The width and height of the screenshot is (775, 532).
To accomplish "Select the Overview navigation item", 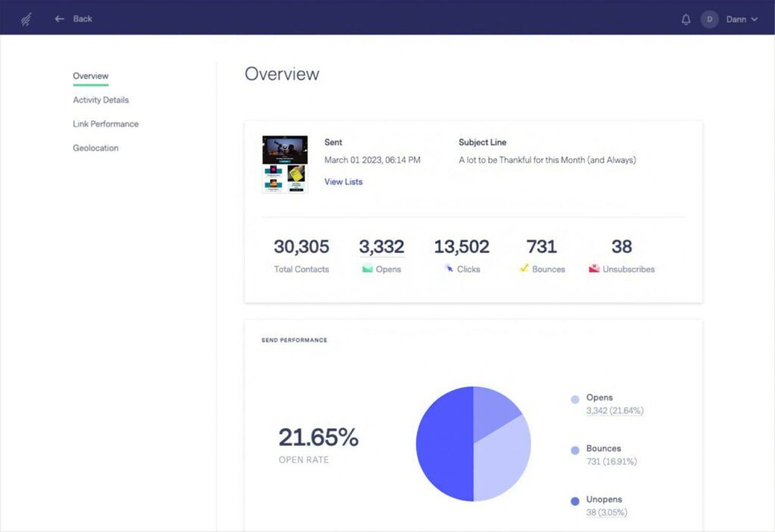I will [90, 76].
